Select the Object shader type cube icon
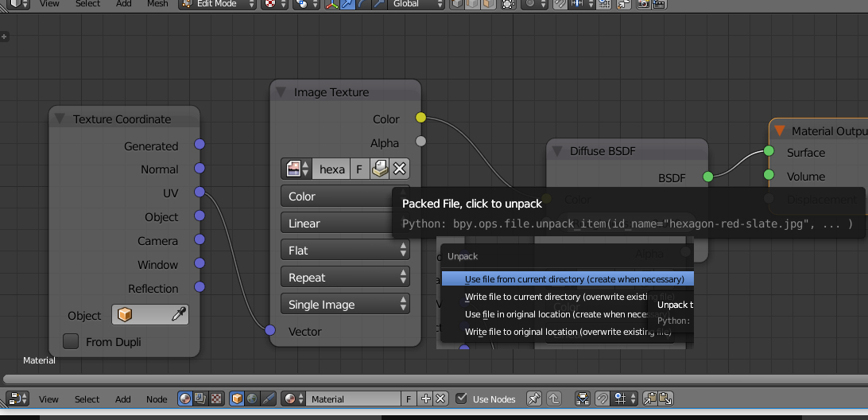 click(236, 399)
